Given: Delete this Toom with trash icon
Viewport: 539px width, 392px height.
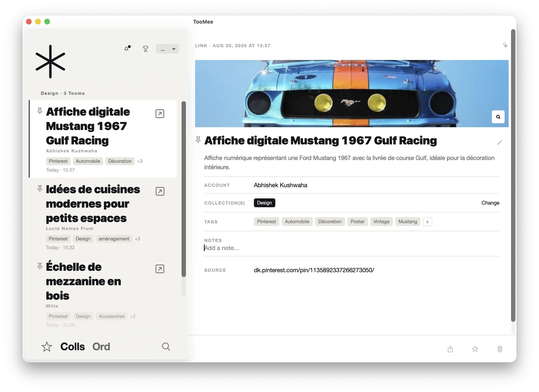Looking at the screenshot, I should pyautogui.click(x=500, y=349).
